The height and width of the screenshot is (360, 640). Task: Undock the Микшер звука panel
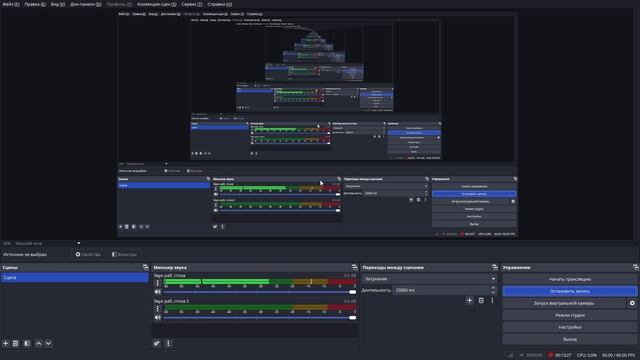coord(354,267)
